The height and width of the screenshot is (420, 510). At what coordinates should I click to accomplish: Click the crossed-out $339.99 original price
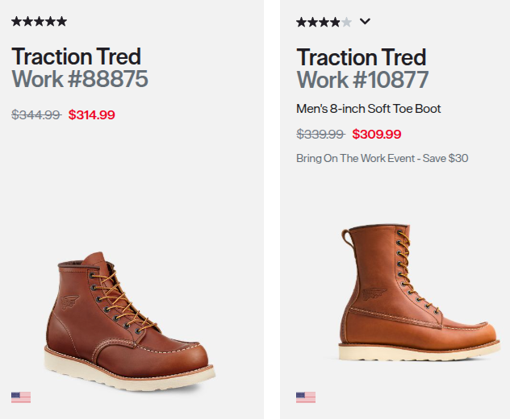point(320,134)
